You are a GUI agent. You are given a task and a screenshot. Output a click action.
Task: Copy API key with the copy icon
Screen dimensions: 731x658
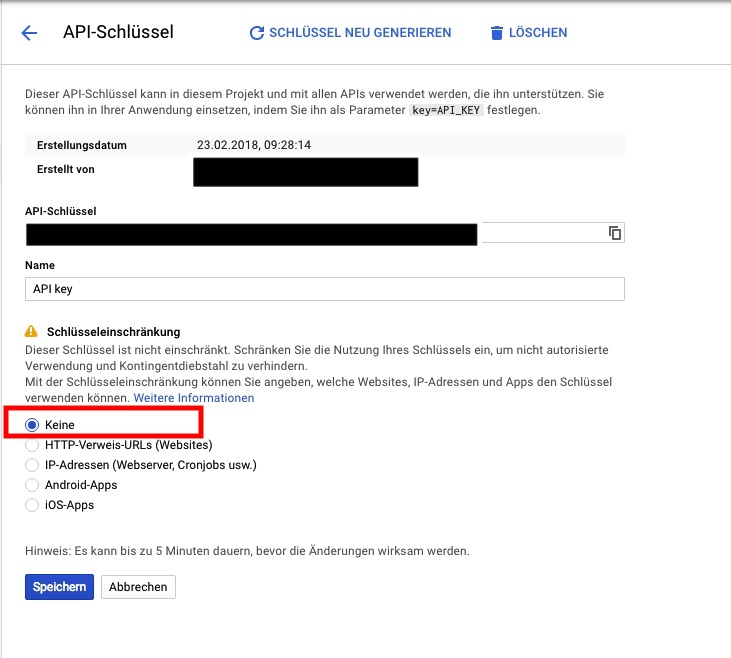click(x=614, y=233)
